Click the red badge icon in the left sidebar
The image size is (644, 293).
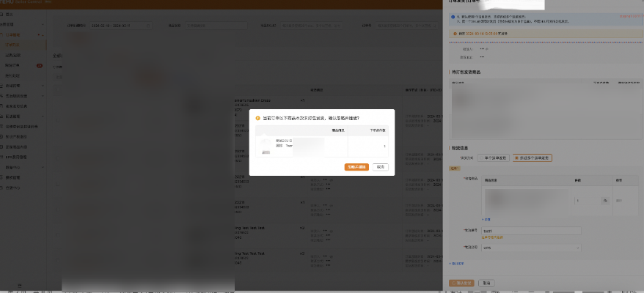tap(40, 66)
